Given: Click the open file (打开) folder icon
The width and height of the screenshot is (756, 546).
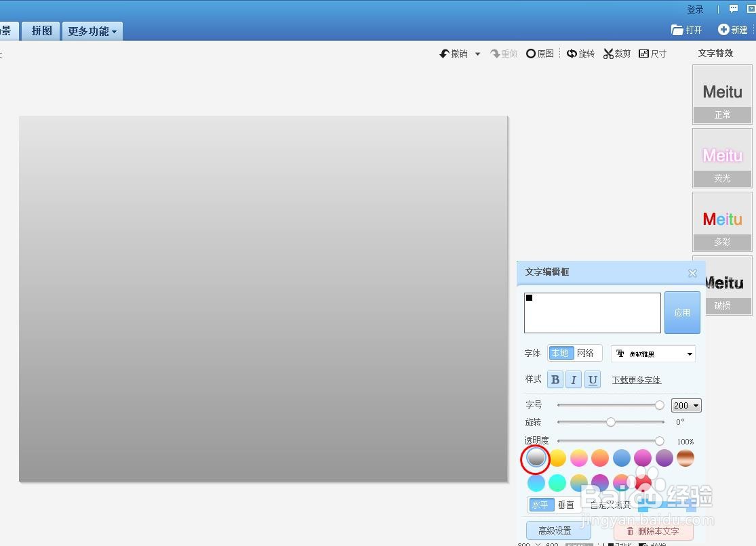Looking at the screenshot, I should (677, 30).
